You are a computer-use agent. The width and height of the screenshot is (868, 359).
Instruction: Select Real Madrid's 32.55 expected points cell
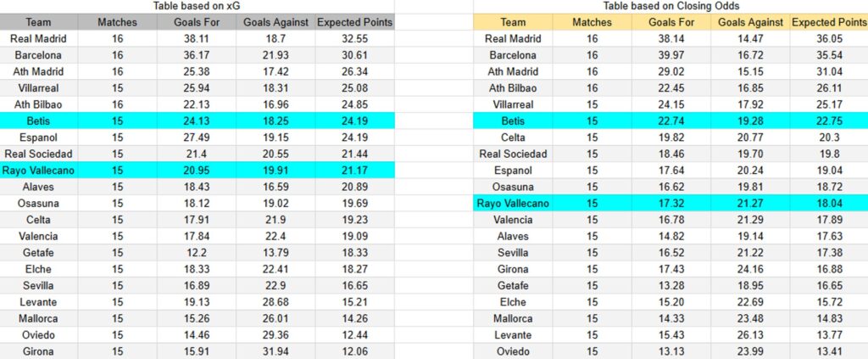pyautogui.click(x=354, y=38)
